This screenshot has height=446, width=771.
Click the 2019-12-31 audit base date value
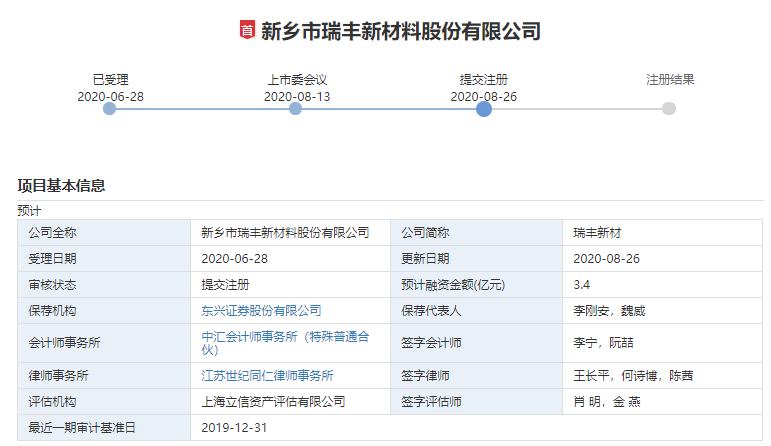pos(235,428)
